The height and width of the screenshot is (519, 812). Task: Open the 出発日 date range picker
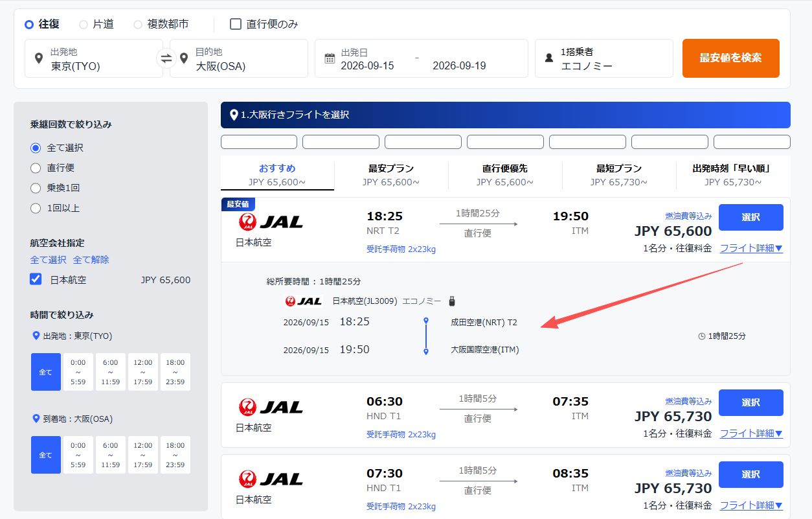tap(422, 58)
